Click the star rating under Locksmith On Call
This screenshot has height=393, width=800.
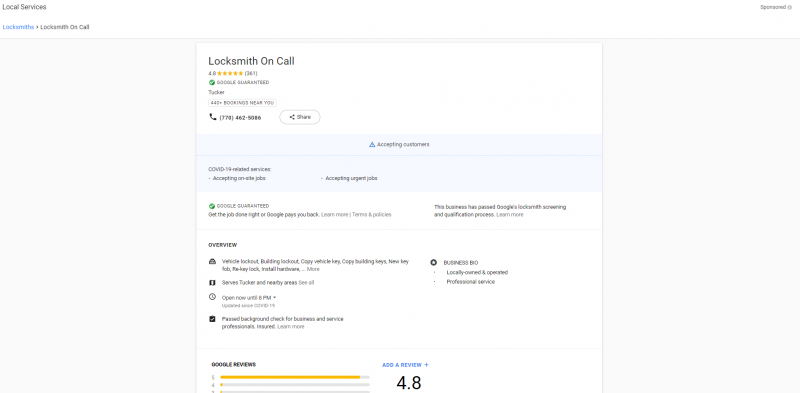pos(230,73)
